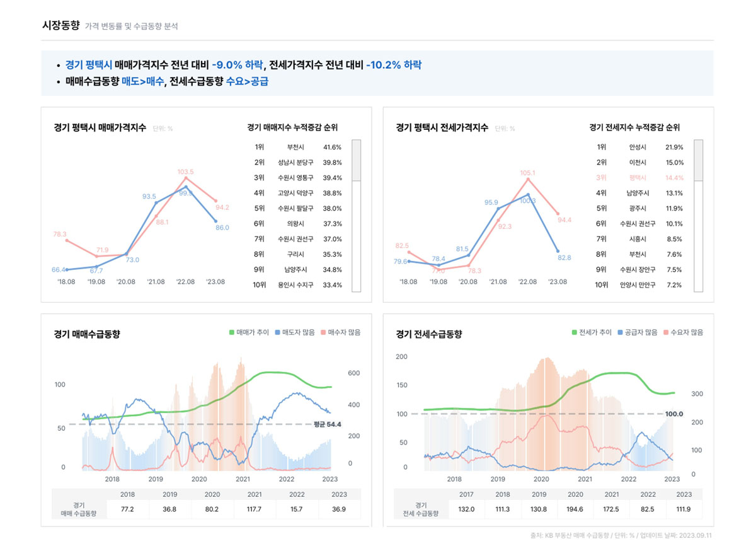Image resolution: width=756 pixels, height=541 pixels.
Task: Click the 경기 전세수급동향 chart title
Action: 429,334
